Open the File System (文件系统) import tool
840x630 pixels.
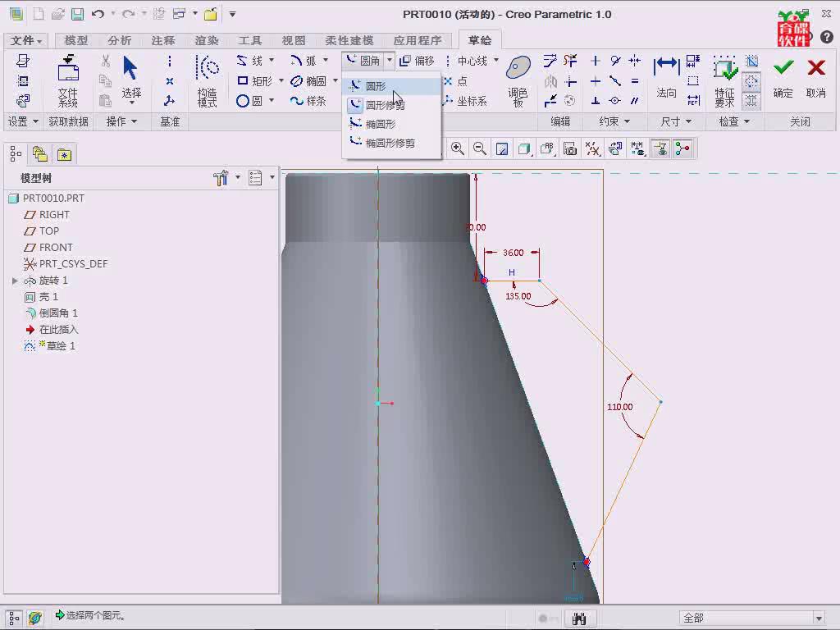click(68, 80)
